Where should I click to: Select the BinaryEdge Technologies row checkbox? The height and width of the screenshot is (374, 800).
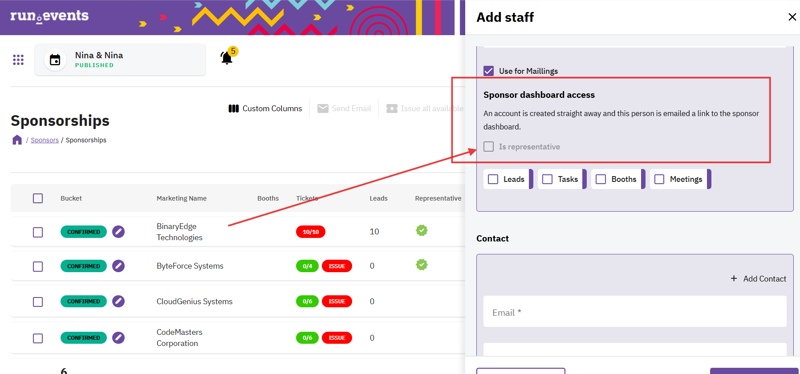click(38, 232)
